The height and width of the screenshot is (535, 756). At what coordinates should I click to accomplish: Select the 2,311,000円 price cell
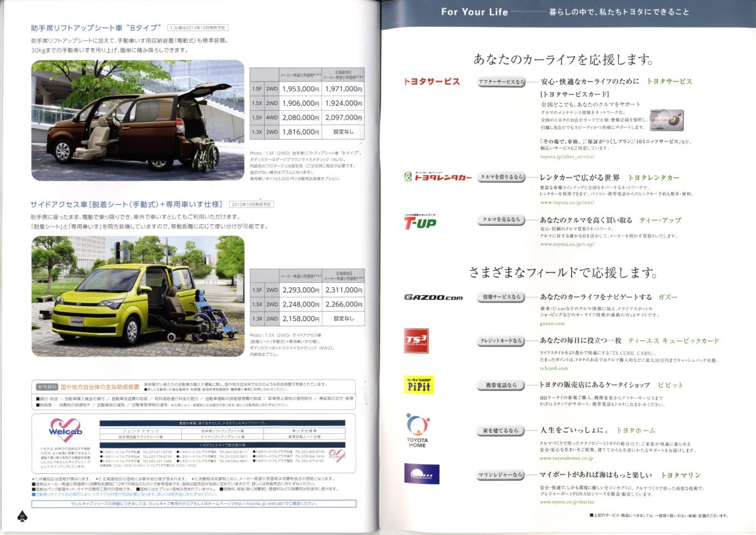(x=343, y=290)
